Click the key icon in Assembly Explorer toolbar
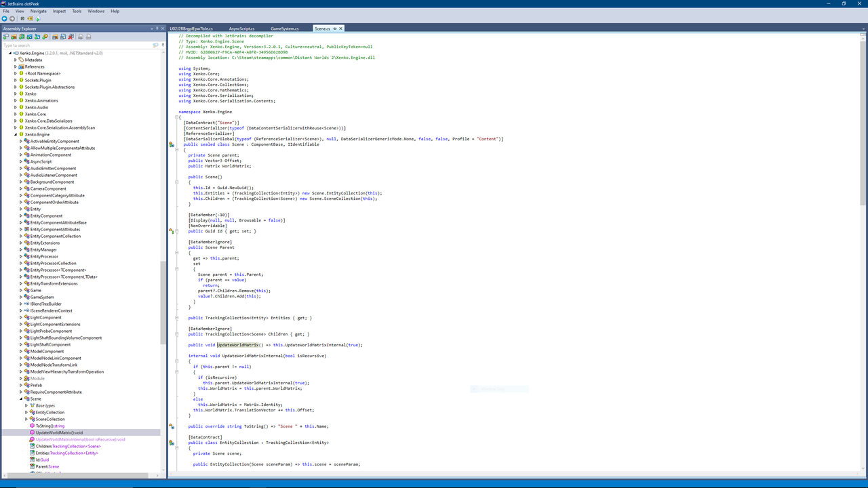 tap(45, 37)
